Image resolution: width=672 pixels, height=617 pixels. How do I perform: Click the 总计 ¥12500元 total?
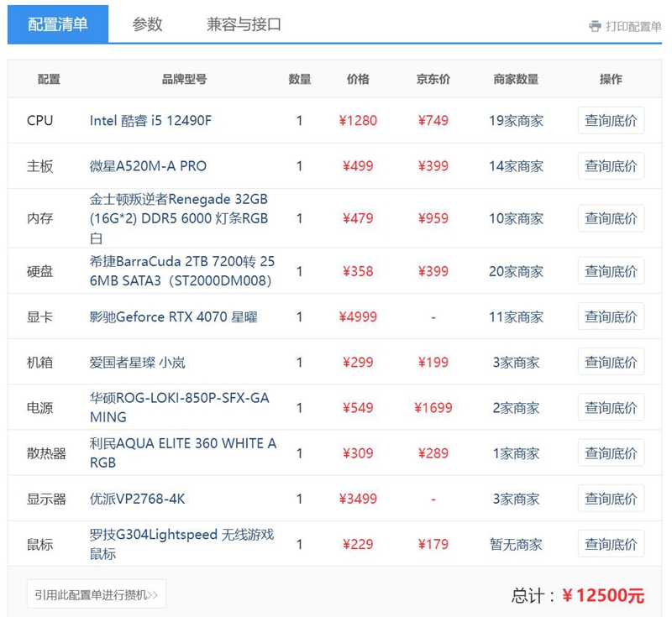(x=578, y=595)
